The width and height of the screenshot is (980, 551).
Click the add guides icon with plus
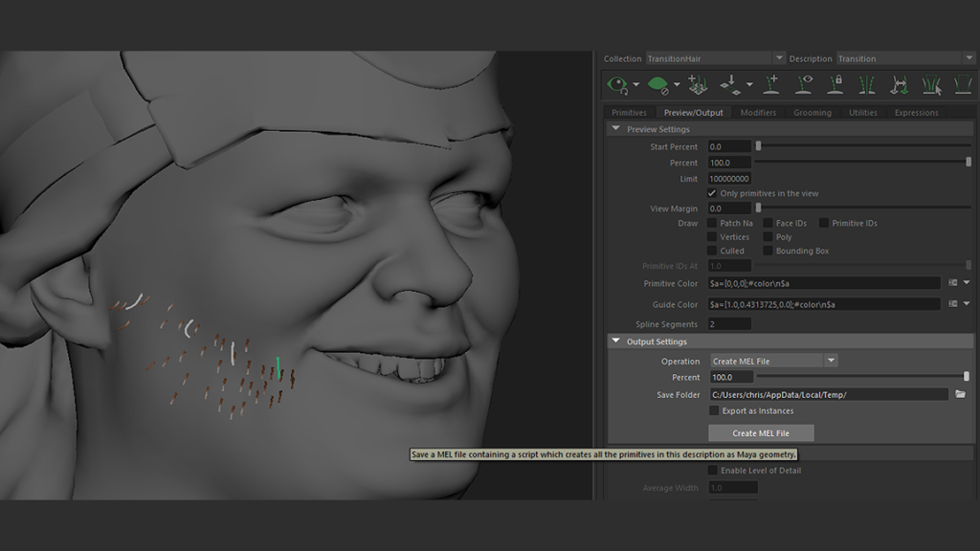coord(771,85)
